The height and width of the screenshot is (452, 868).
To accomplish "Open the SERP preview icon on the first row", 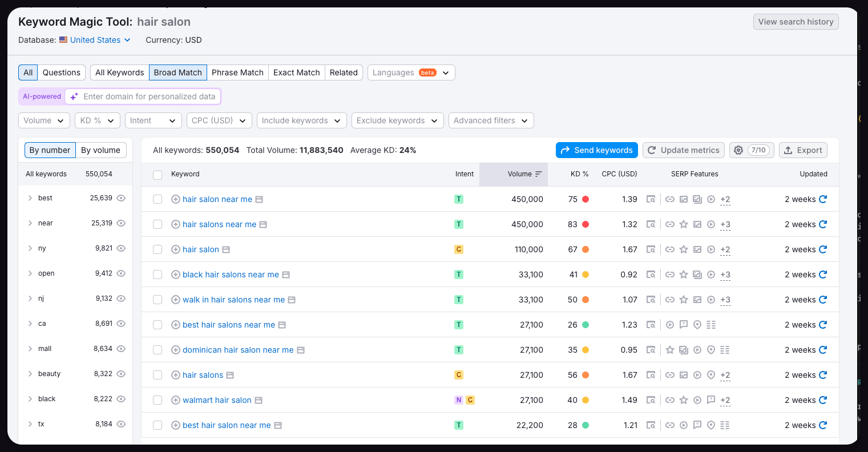I will [651, 199].
